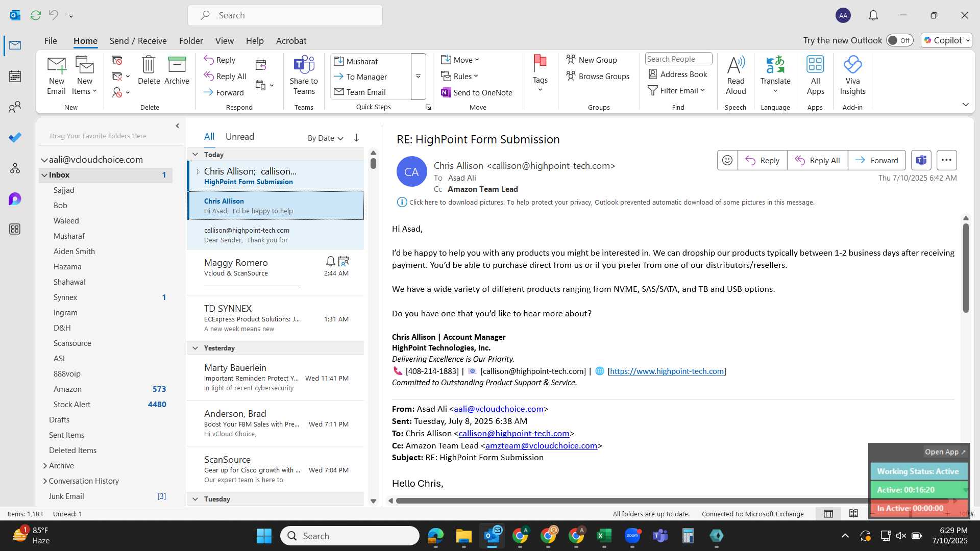The image size is (980, 551).
Task: Click the More actions ellipsis button
Action: [x=946, y=160]
